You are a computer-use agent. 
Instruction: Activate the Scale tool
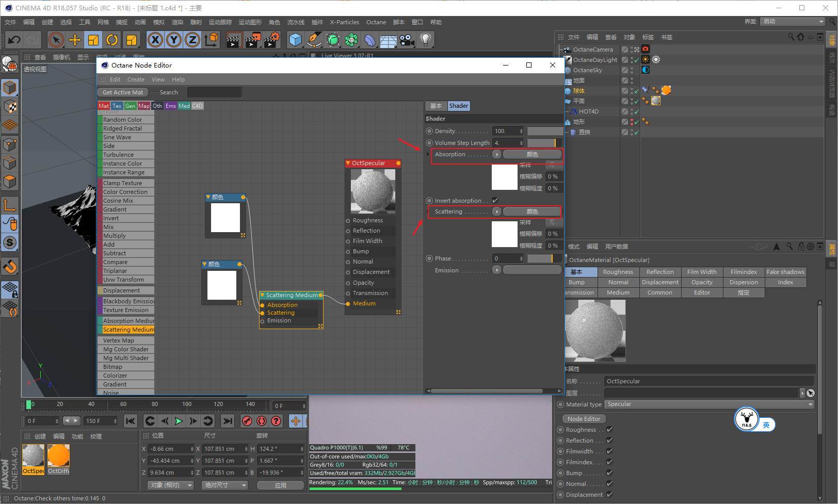pyautogui.click(x=93, y=40)
